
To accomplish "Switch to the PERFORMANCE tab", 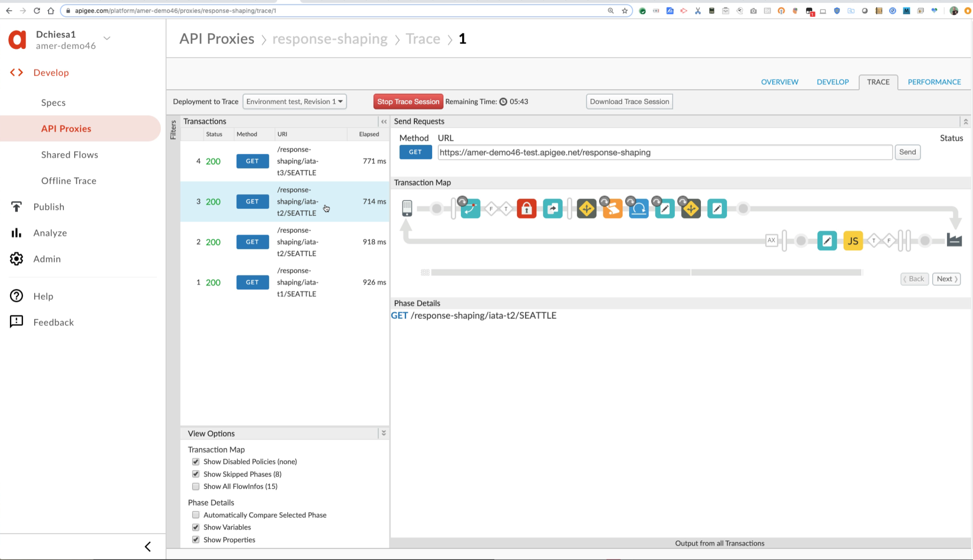I will click(934, 82).
